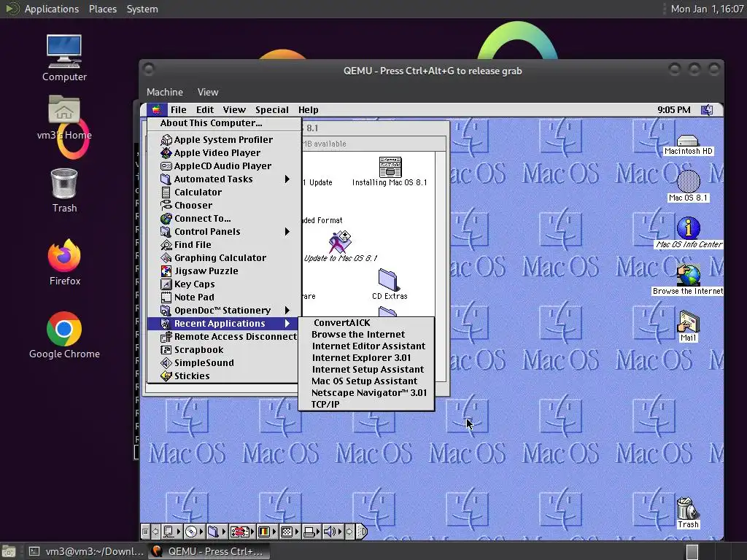This screenshot has width=747, height=560.
Task: Select the Mac OS 8.1 disc icon
Action: [x=688, y=187]
